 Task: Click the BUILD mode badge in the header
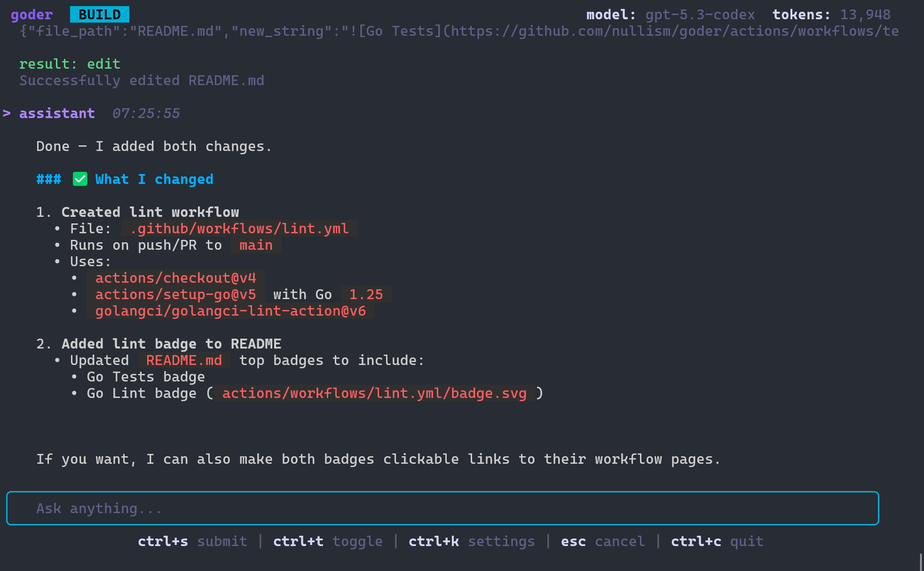click(x=99, y=14)
